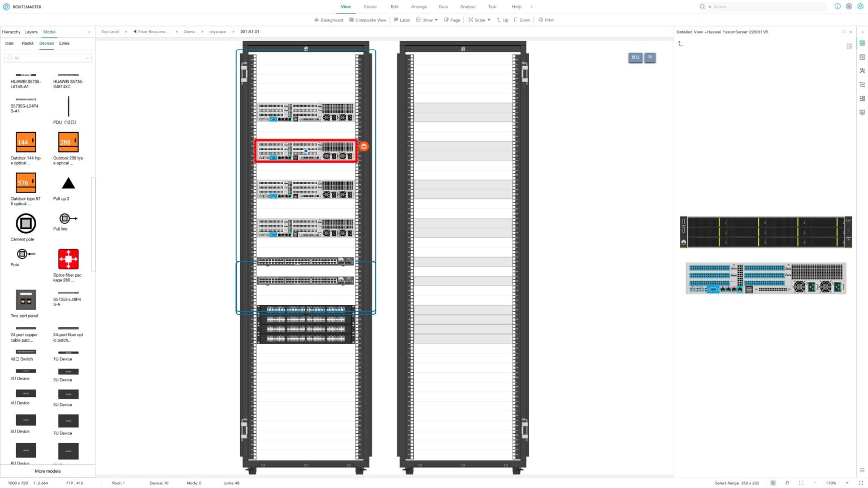Open the All category filter dropdown
Viewport: 868px width, 488px height.
pyautogui.click(x=48, y=58)
